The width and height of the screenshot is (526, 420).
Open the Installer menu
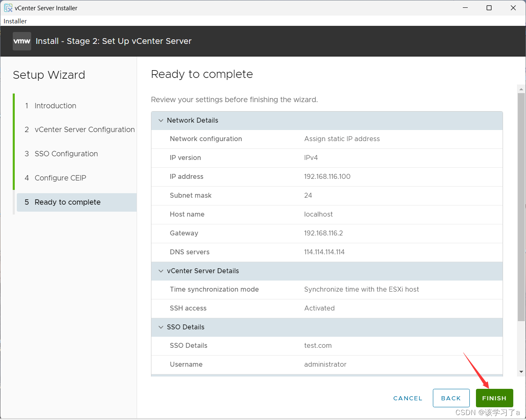(x=15, y=21)
